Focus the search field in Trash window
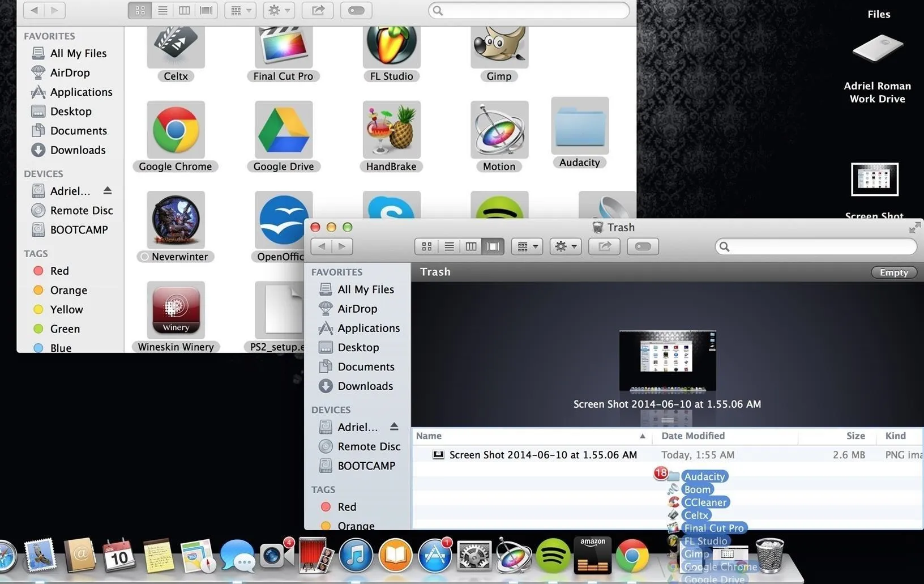The width and height of the screenshot is (924, 584). [816, 246]
